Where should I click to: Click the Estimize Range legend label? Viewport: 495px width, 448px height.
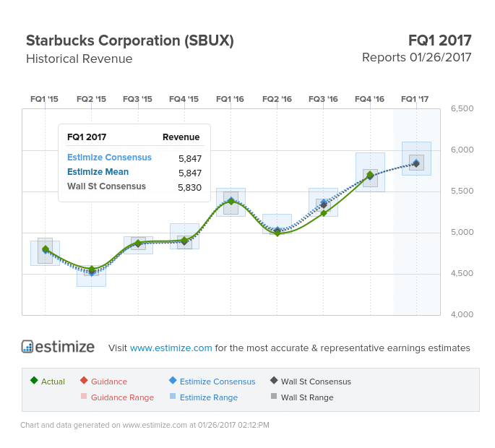209,397
